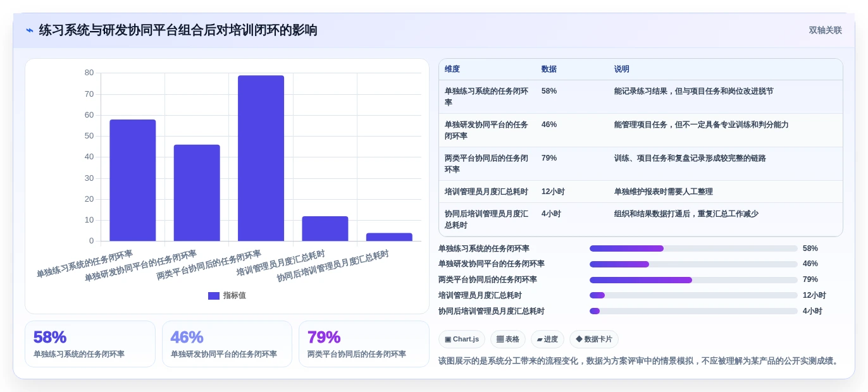Click the 表格 tag

pos(508,339)
